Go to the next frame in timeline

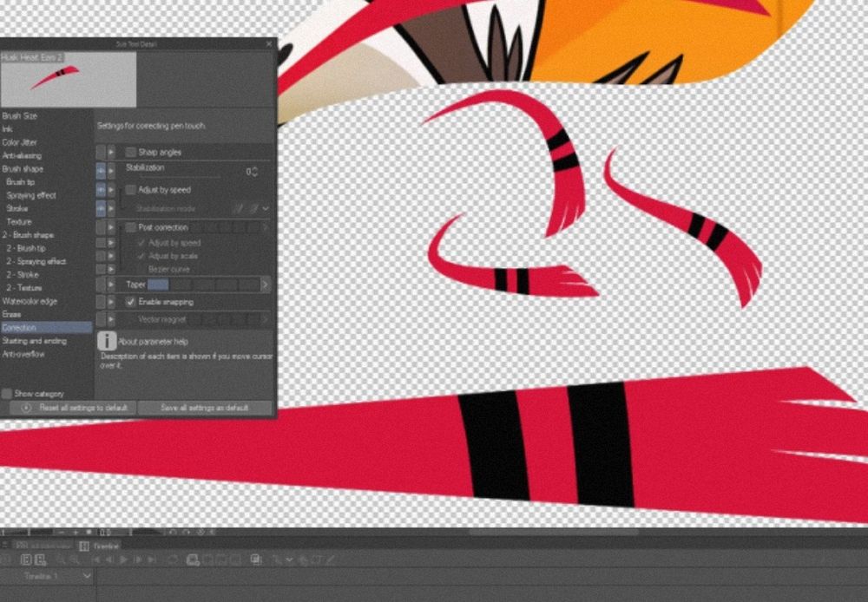pyautogui.click(x=138, y=560)
